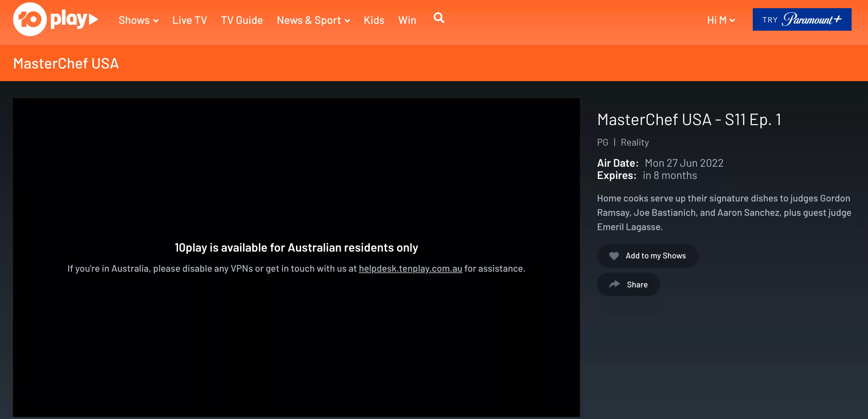Click the Try Paramount+ button

pos(802,19)
